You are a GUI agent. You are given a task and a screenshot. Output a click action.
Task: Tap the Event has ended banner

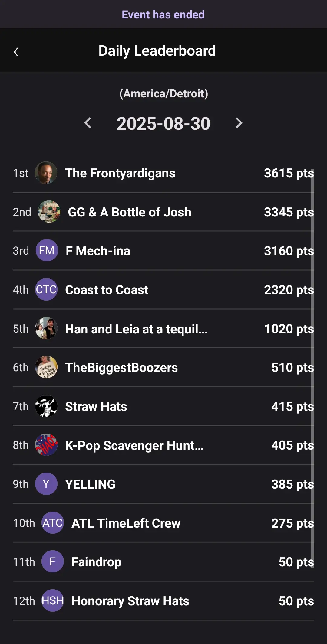[x=163, y=15]
